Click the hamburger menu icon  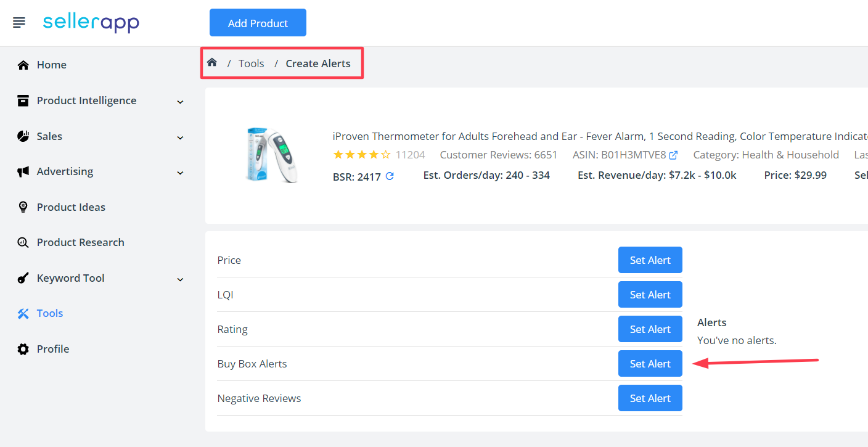[19, 23]
